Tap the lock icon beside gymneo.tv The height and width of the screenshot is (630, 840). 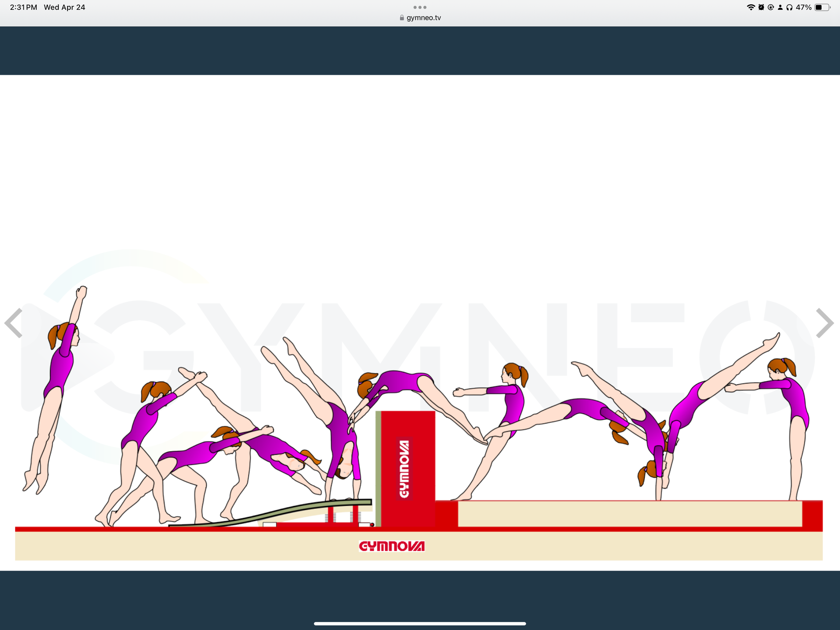(x=402, y=17)
